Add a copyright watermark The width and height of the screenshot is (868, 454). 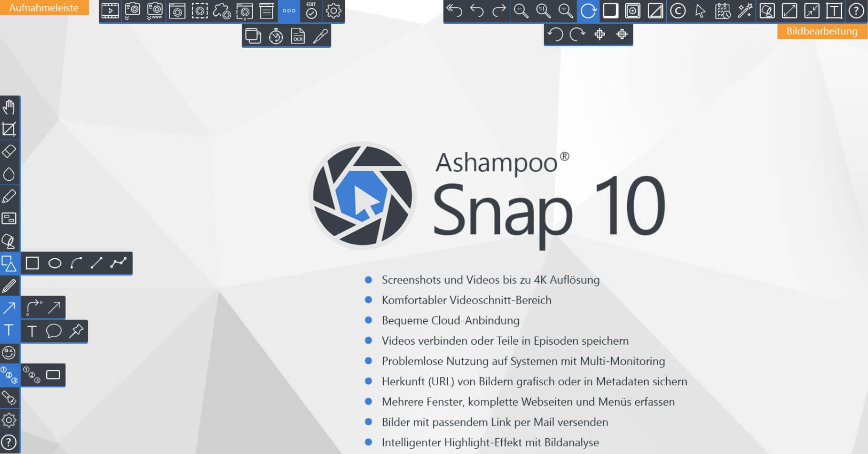pyautogui.click(x=678, y=11)
